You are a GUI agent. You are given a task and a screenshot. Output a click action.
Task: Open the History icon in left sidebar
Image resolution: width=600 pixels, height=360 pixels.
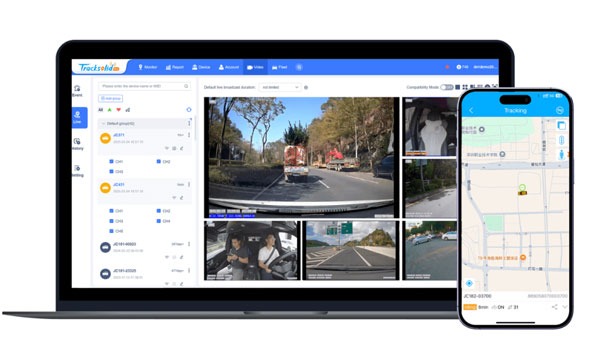77,144
